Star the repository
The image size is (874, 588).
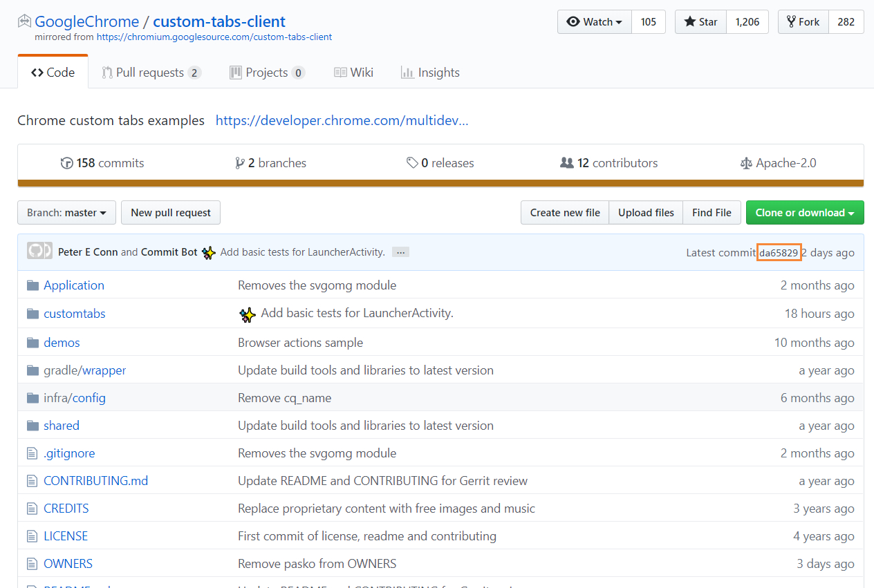point(701,22)
